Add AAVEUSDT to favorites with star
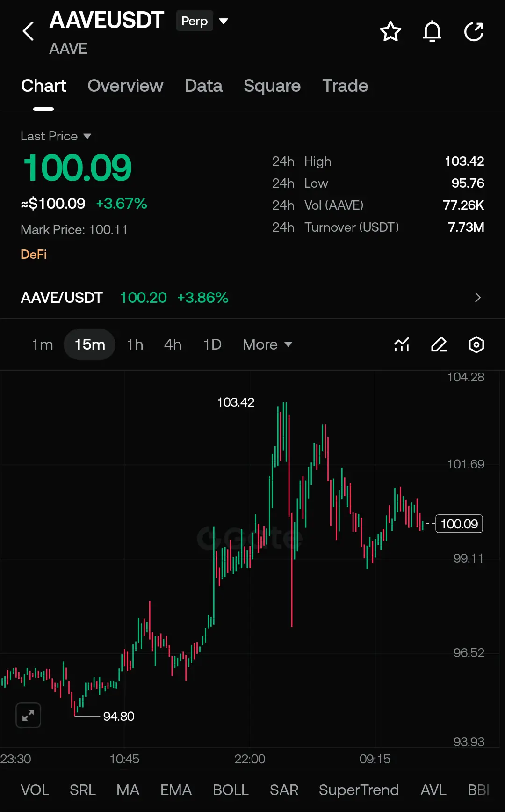This screenshot has width=505, height=812. (390, 32)
